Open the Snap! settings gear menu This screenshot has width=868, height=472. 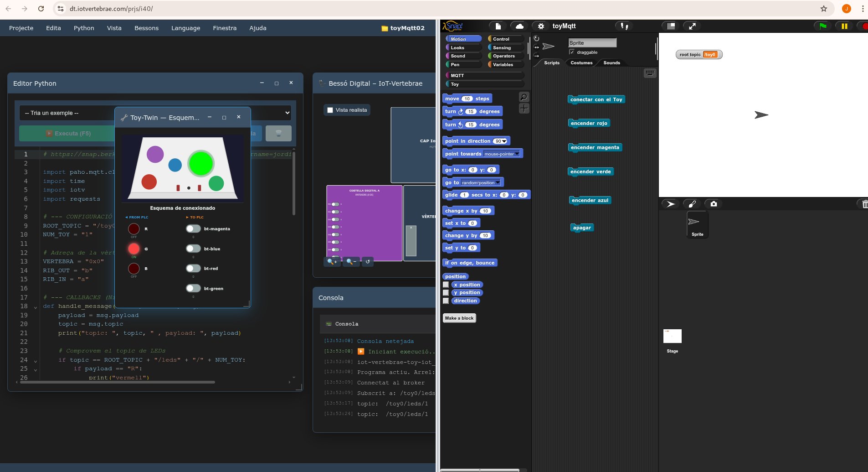tap(540, 26)
